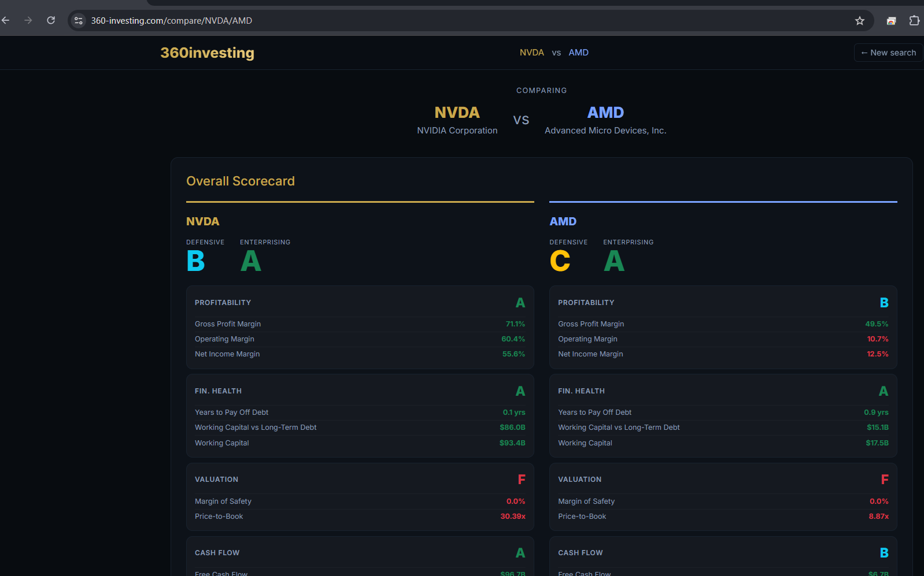Viewport: 924px width, 576px height.
Task: Click the FIN. HEALTH label in NVDA's card
Action: [x=218, y=391]
